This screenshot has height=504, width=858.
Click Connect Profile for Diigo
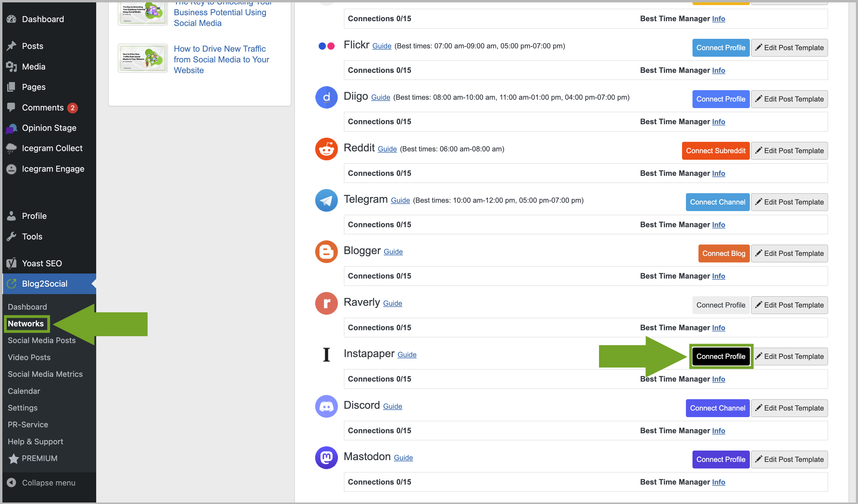721,99
